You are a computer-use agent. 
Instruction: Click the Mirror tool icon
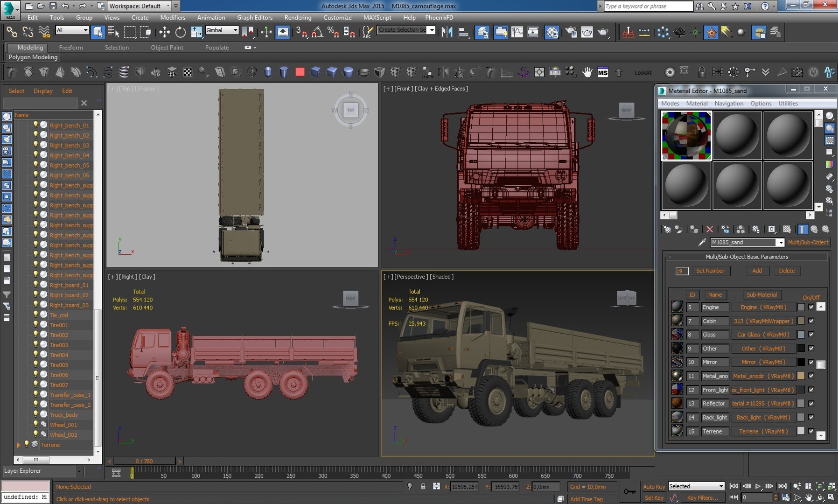(x=447, y=32)
